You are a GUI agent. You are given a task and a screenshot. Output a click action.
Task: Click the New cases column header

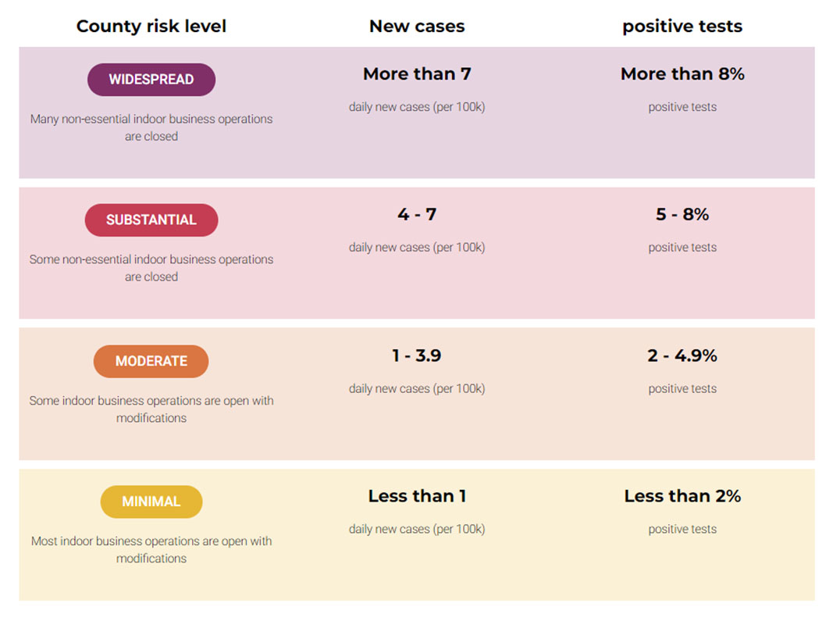tap(417, 27)
